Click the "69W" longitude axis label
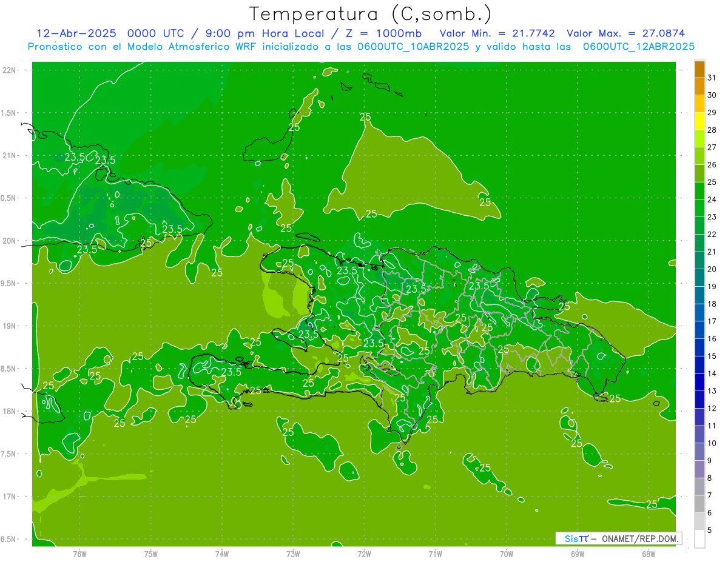 click(578, 554)
